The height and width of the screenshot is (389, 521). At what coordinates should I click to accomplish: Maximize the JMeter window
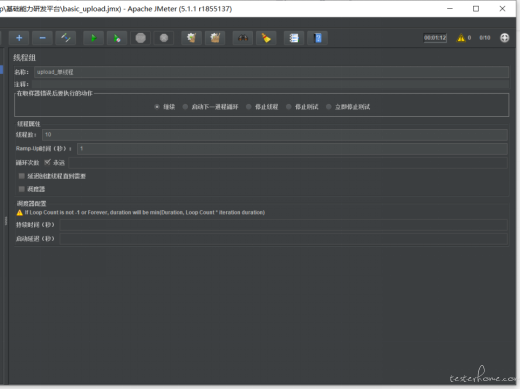(476, 9)
